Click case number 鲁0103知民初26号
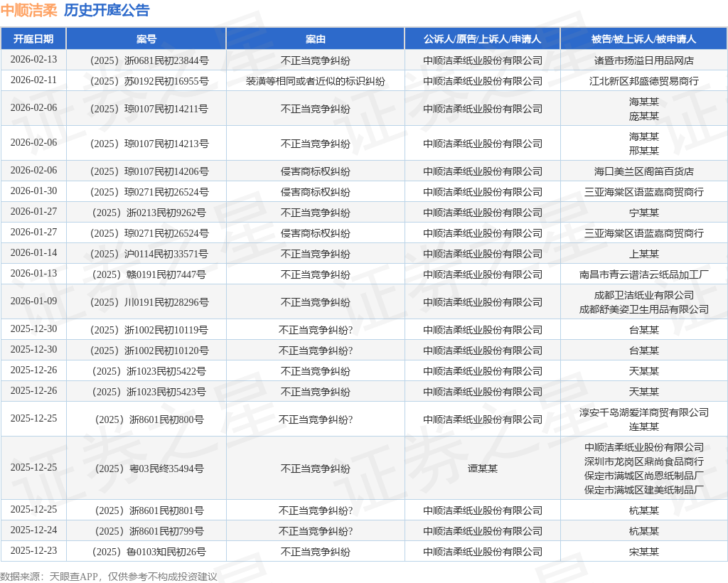728x583 pixels. tap(149, 552)
